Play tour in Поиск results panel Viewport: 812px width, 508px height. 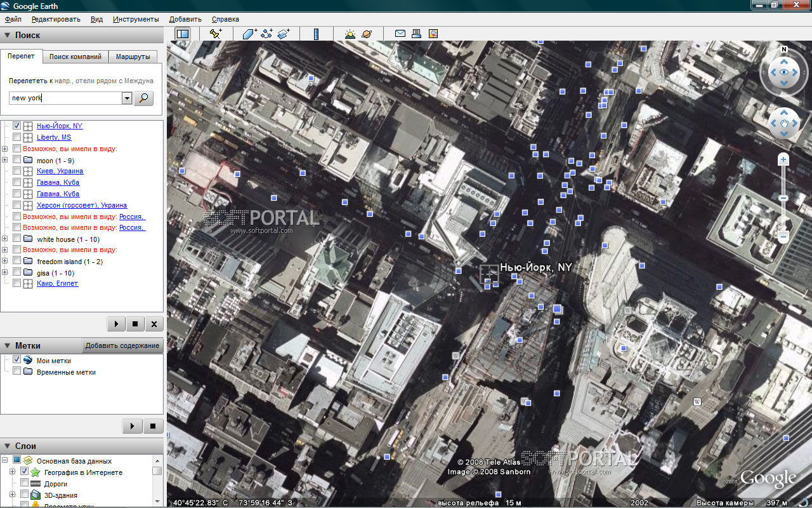tap(116, 324)
